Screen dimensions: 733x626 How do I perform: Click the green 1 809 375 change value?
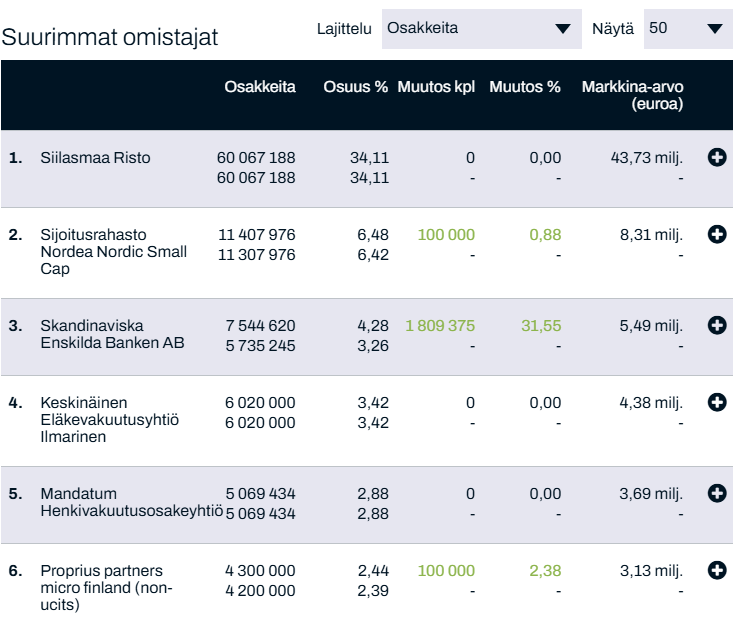click(x=440, y=326)
